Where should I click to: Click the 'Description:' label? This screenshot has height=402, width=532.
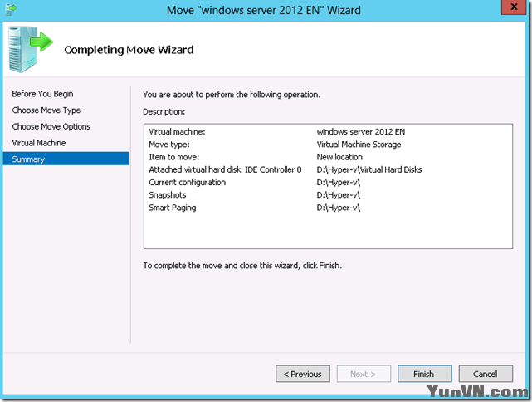point(164,111)
